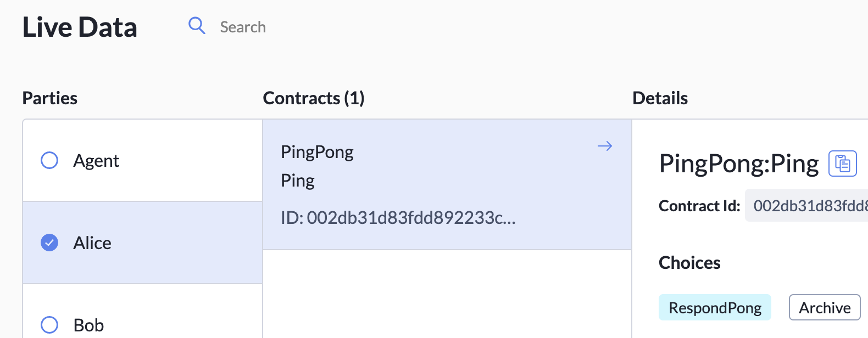Toggle the checked Alice radio button

[x=49, y=243]
